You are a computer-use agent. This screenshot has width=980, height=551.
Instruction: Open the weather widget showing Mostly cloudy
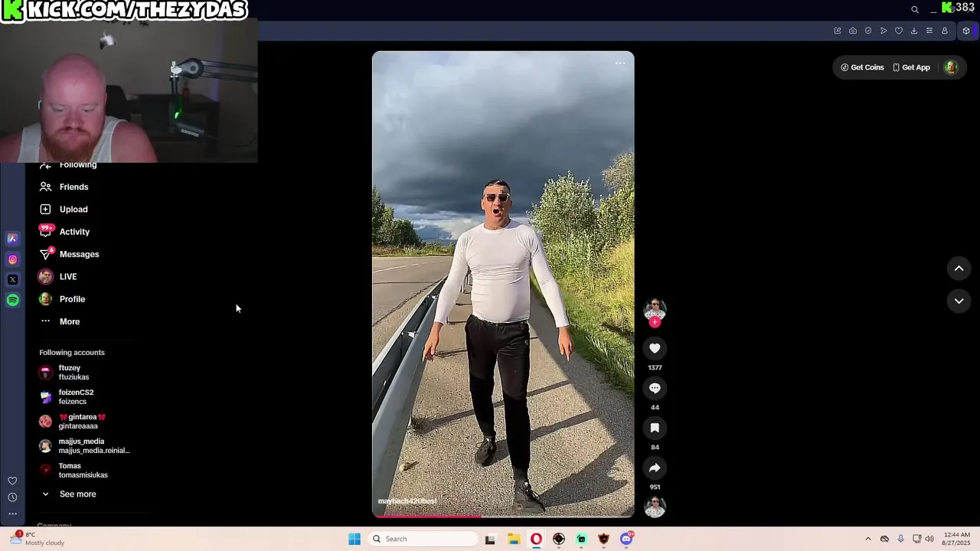coord(38,539)
